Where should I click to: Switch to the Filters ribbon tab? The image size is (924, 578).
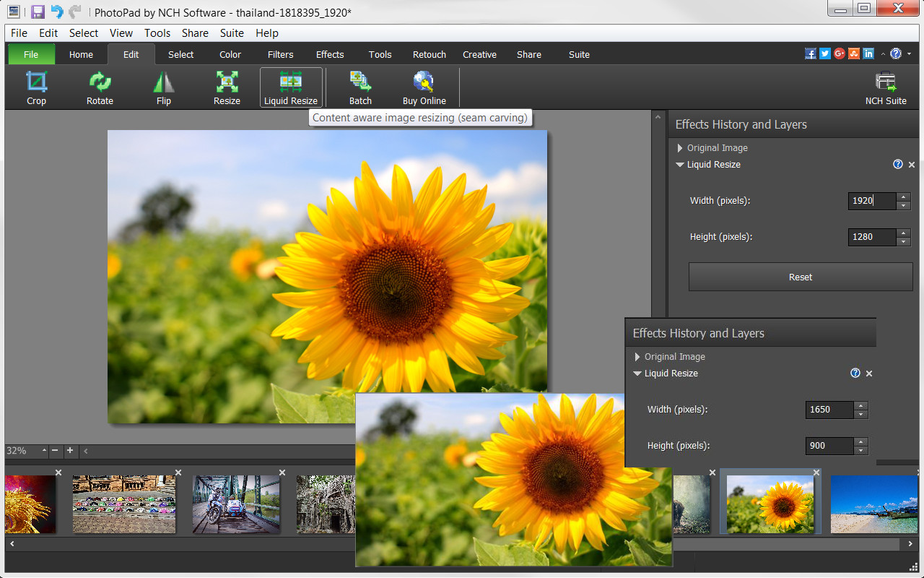280,54
